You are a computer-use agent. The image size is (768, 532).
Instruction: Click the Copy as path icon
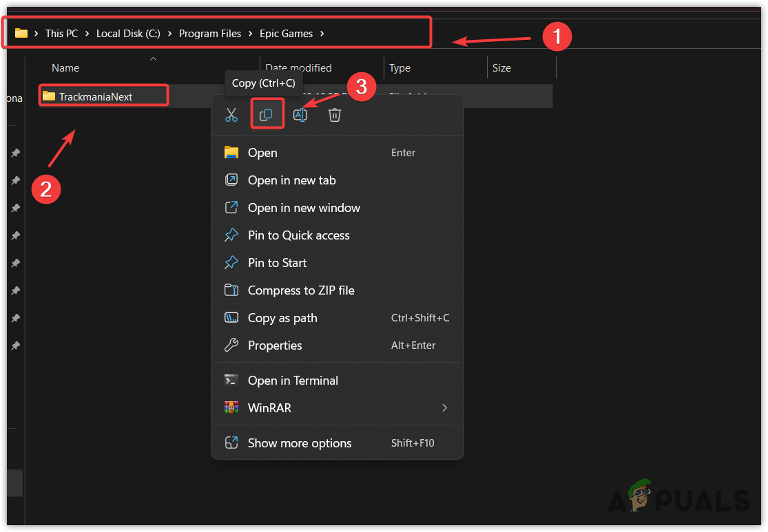point(231,318)
